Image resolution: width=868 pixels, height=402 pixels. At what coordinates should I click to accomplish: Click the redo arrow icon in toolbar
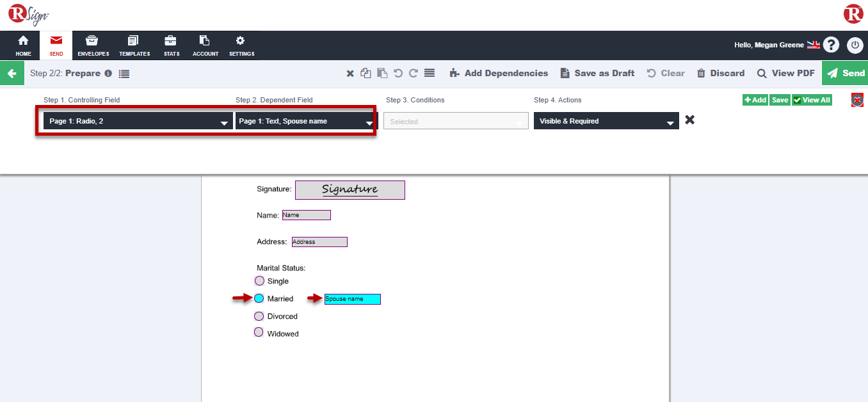414,74
